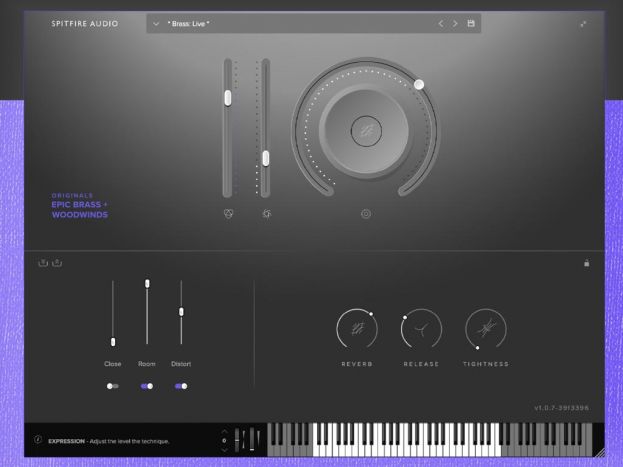Click the lock icon
The width and height of the screenshot is (623, 467).
tap(586, 263)
